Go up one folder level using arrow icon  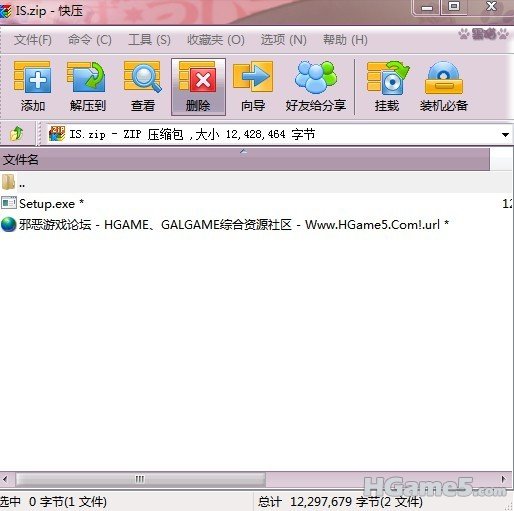point(16,134)
